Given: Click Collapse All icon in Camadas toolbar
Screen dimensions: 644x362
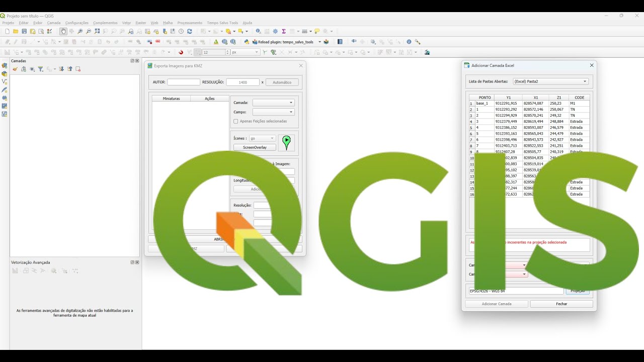Looking at the screenshot, I should pos(70,69).
